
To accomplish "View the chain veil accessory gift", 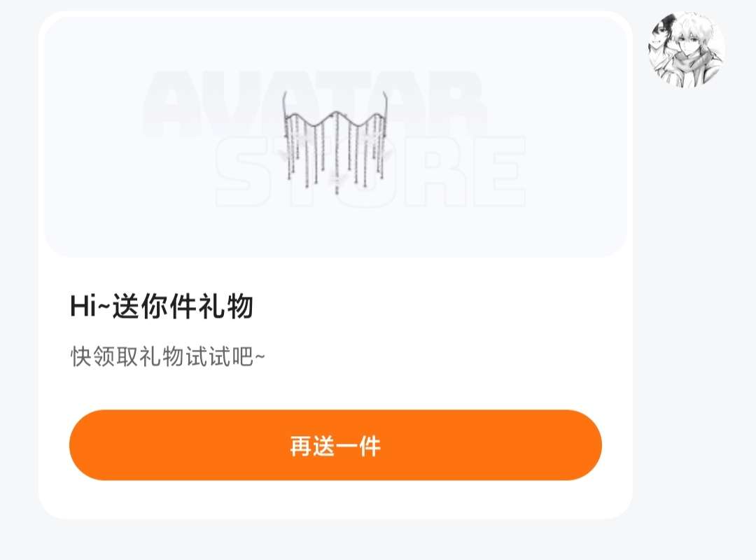I will point(335,142).
